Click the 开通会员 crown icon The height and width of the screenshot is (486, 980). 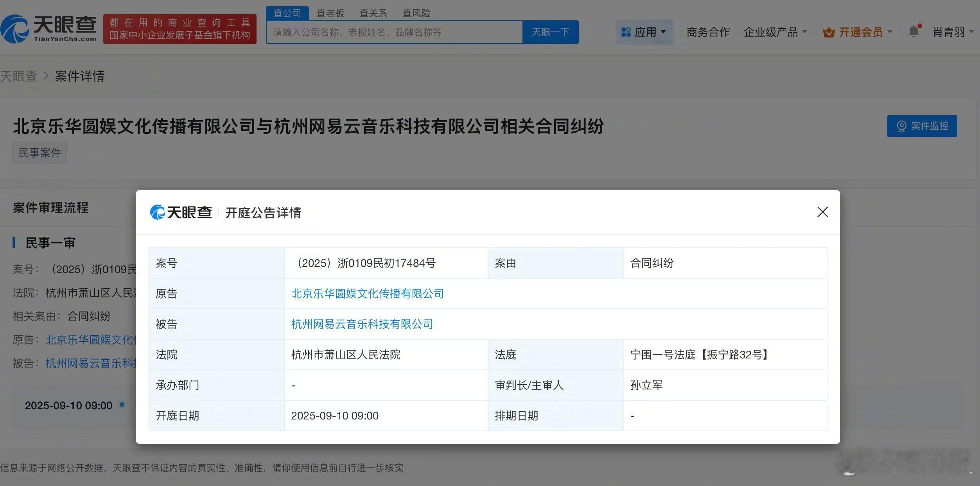(x=829, y=32)
